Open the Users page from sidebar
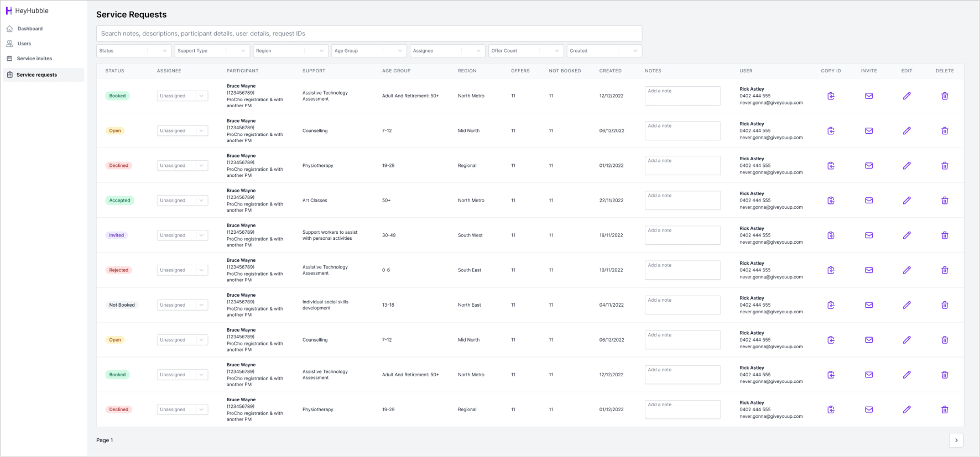This screenshot has height=457, width=980. click(24, 44)
